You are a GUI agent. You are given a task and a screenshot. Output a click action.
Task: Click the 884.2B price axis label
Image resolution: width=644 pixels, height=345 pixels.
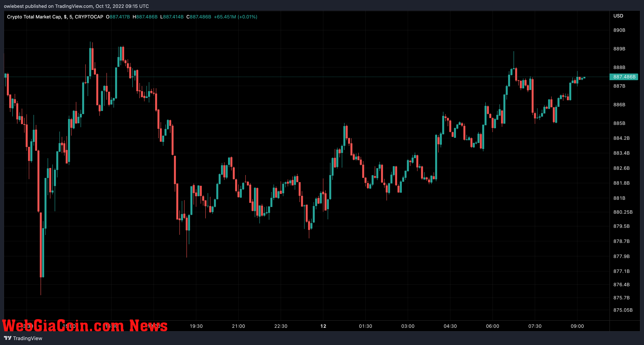point(621,138)
